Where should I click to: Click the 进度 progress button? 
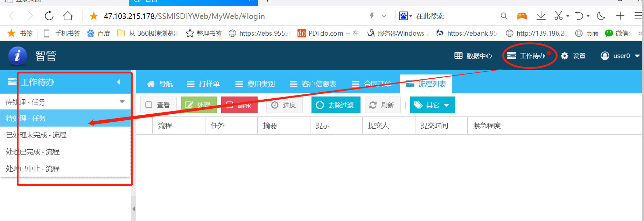point(284,105)
